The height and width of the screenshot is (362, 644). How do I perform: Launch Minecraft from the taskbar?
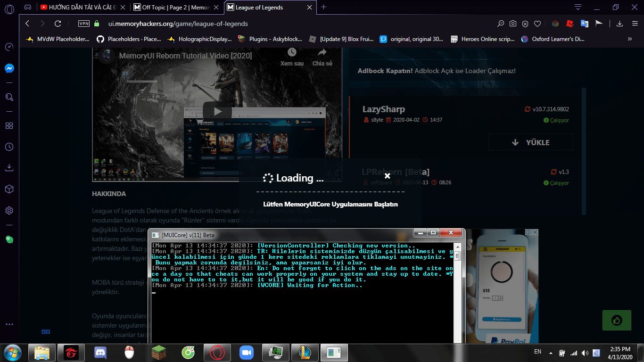tap(158, 352)
